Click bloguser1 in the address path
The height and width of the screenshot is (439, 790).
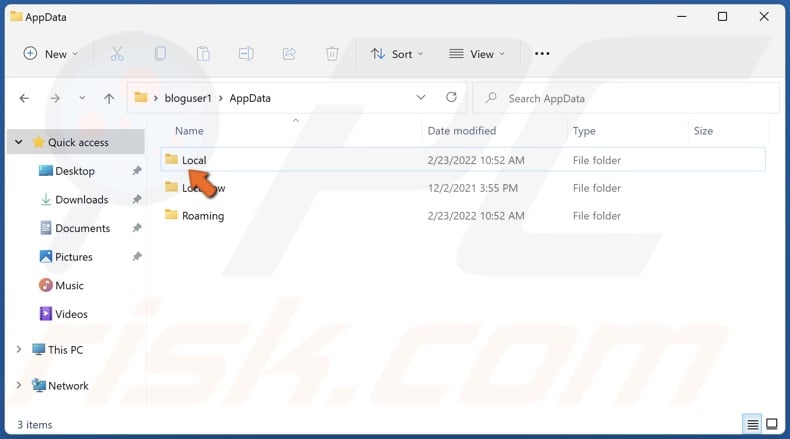188,98
